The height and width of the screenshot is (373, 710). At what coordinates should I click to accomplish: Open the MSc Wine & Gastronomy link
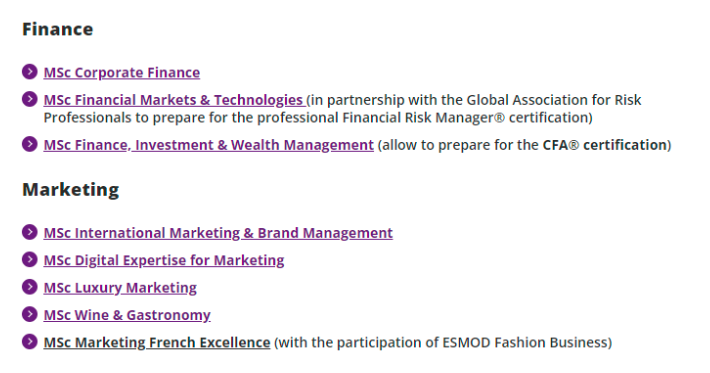[127, 315]
